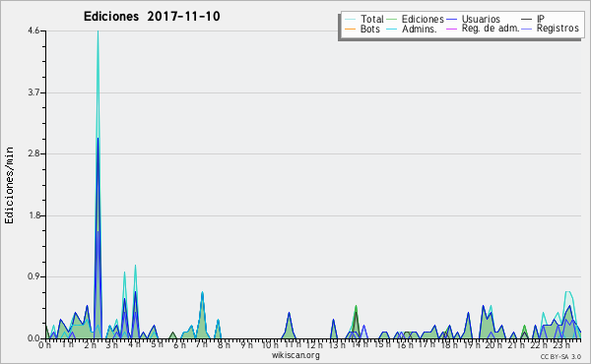Click the Ediciones/min axis label
Image resolution: width=591 pixels, height=364 pixels.
coord(9,185)
